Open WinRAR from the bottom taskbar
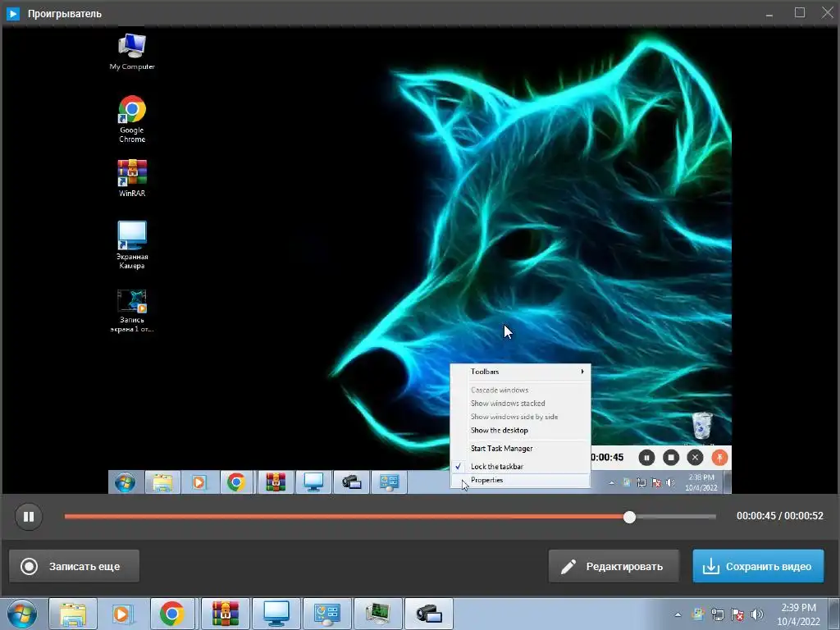 coord(226,614)
